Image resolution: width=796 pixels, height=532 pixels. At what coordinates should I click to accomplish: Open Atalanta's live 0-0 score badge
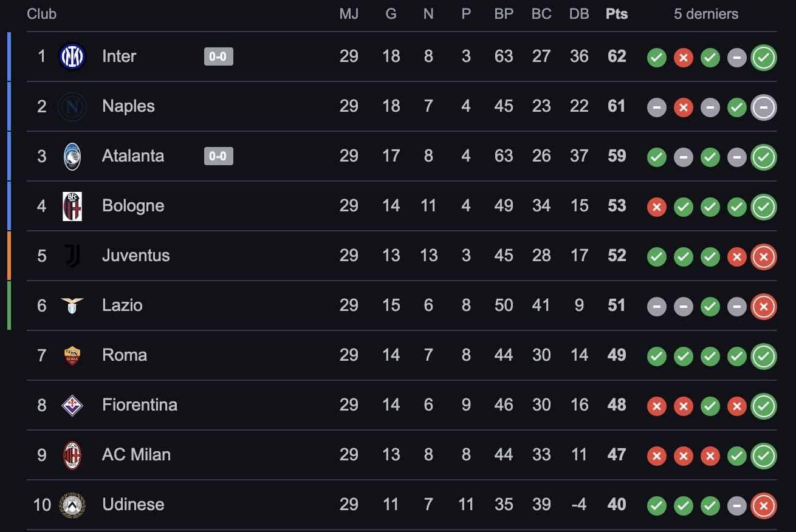(x=218, y=156)
